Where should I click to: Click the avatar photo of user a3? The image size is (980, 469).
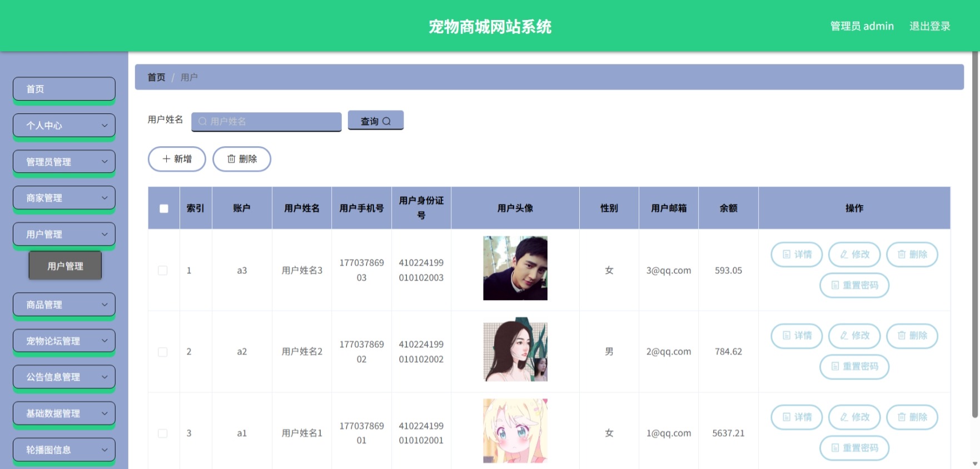click(x=515, y=268)
